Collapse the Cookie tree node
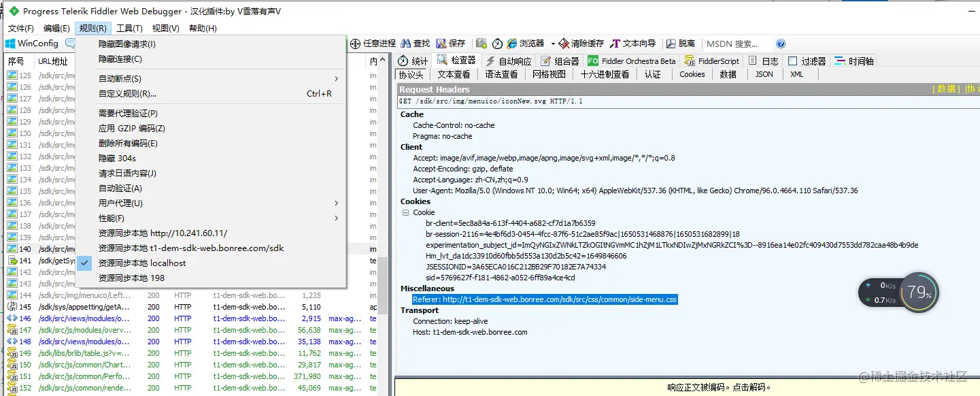980x396 pixels. pos(406,212)
